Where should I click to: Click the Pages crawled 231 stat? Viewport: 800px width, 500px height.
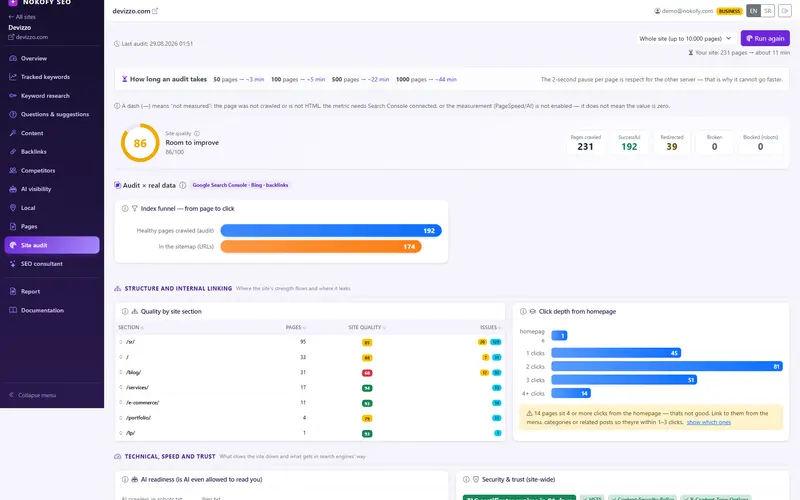[x=585, y=143]
